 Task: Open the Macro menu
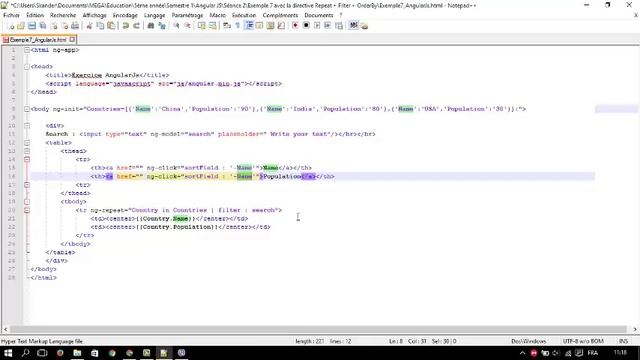(x=218, y=15)
